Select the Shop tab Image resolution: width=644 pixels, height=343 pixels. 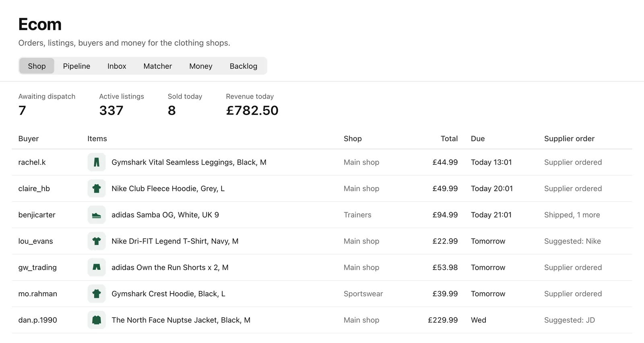pyautogui.click(x=37, y=66)
